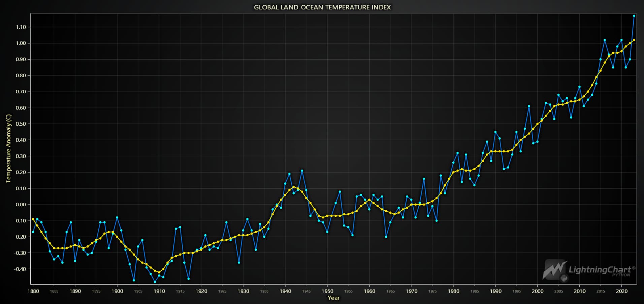The image size is (644, 304).
Task: Click Y-axis tick label 0.40
Action: coord(21,140)
